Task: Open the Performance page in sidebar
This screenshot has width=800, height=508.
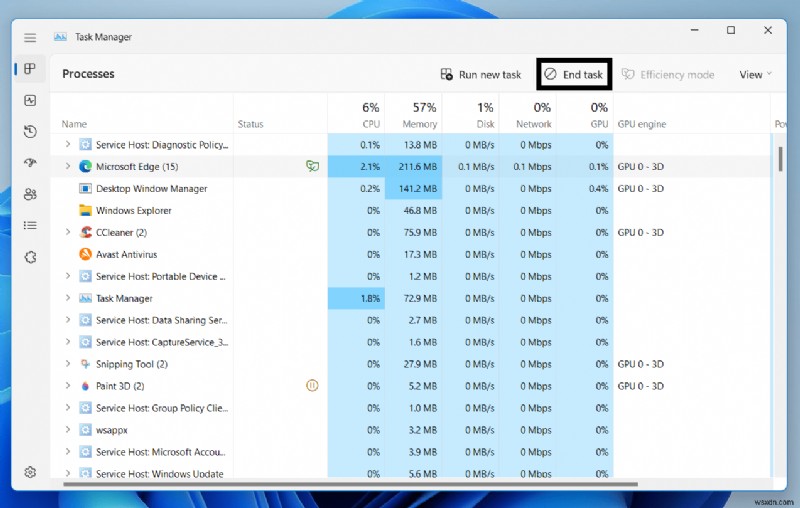Action: [x=30, y=100]
